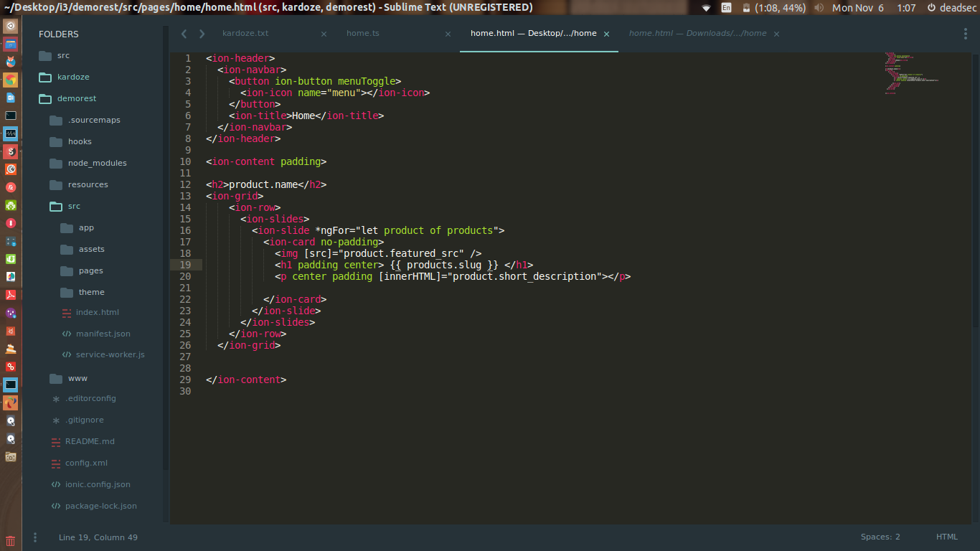Launch Android Studio from the dock
Viewport: 980px width, 551px height.
tap(10, 205)
